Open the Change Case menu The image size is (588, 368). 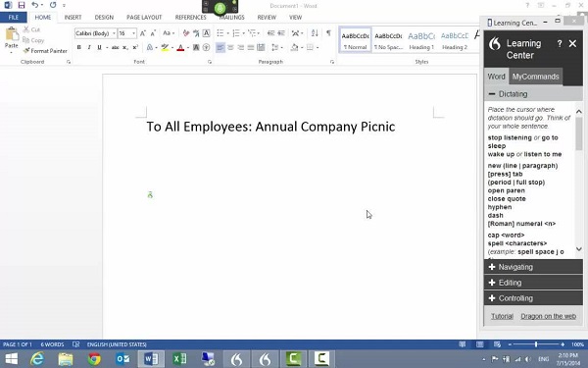169,33
